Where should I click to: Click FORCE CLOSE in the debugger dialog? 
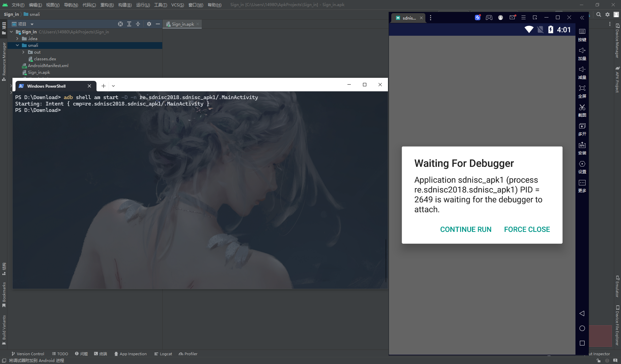[x=527, y=229]
